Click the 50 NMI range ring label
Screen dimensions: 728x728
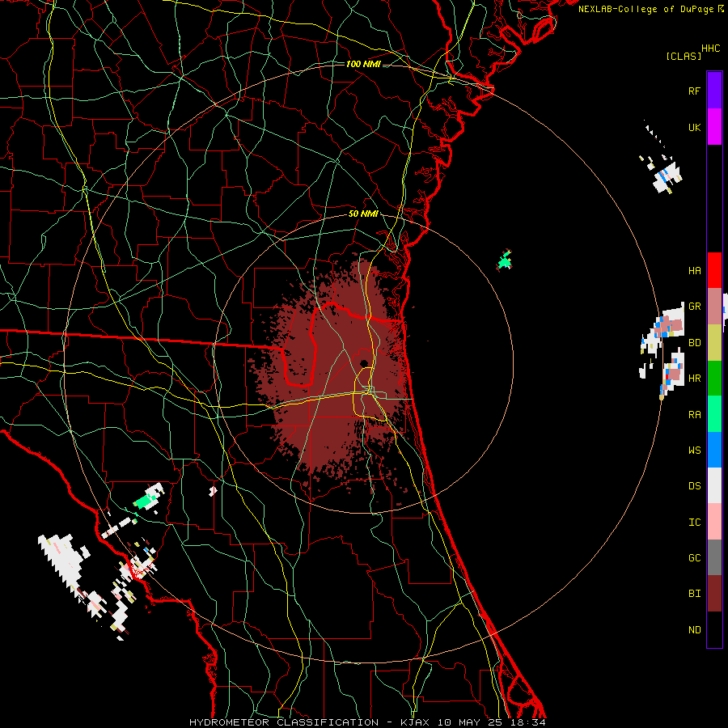(363, 214)
